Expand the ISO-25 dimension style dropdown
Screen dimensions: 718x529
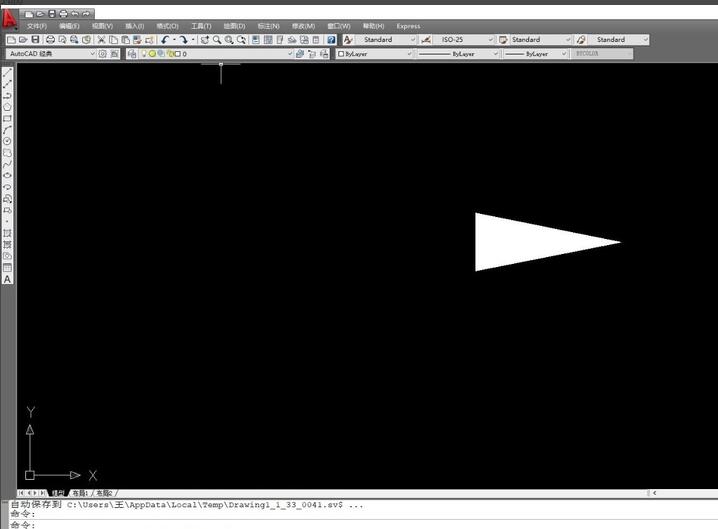click(490, 40)
